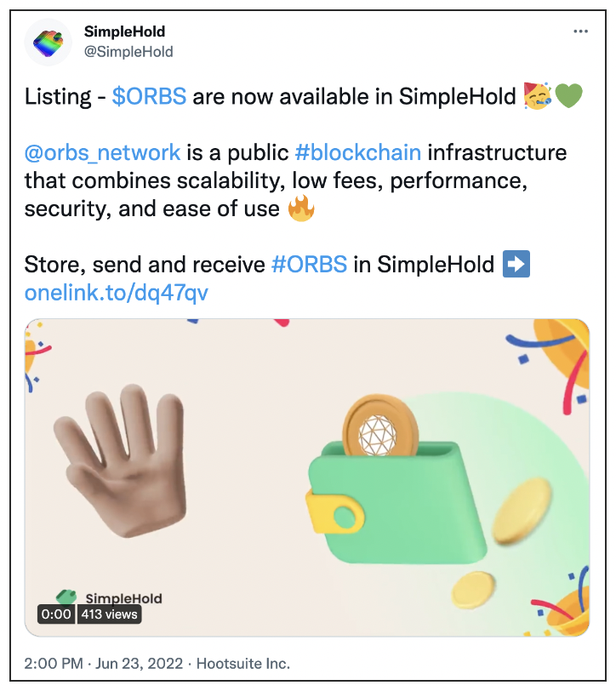Open the #blockchain hashtag
616x691 pixels.
click(x=358, y=152)
